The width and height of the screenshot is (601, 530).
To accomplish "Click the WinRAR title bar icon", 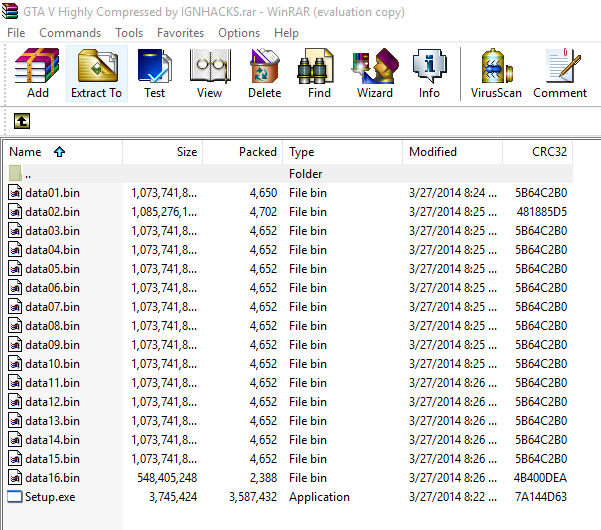I will [9, 11].
